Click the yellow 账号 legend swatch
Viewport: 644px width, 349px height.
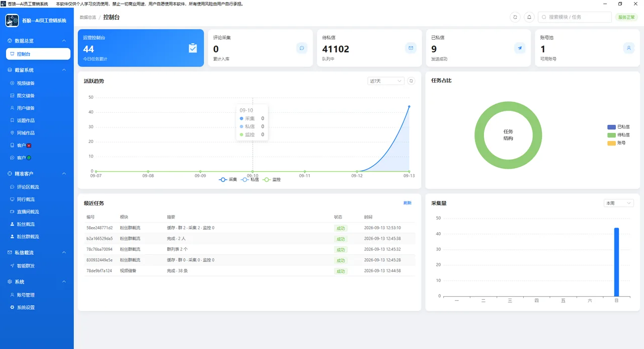611,143
